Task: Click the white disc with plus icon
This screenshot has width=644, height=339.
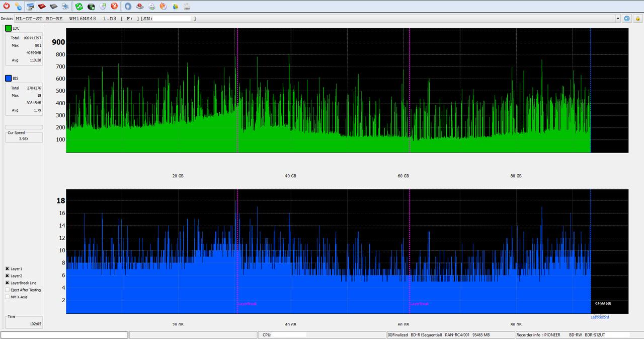Action: click(x=151, y=7)
